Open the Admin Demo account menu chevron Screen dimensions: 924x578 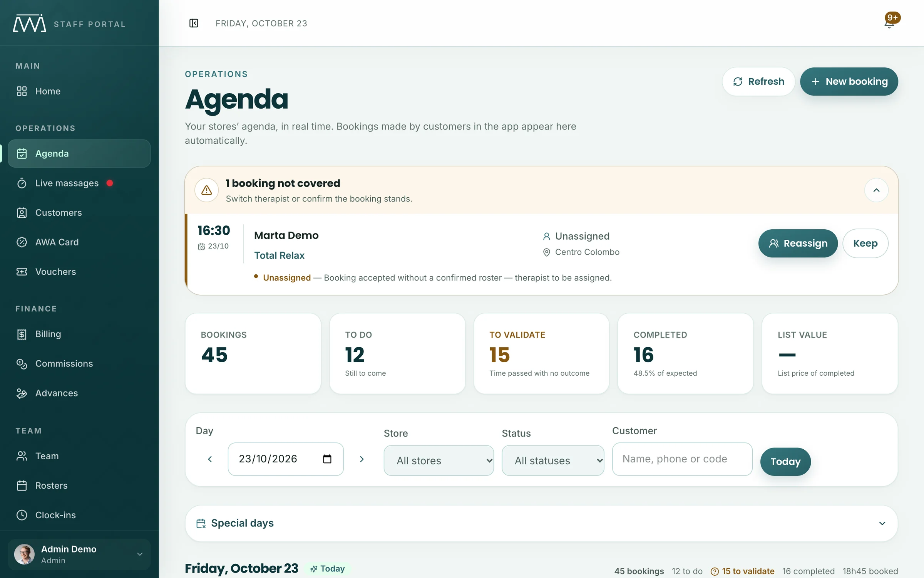pos(140,554)
